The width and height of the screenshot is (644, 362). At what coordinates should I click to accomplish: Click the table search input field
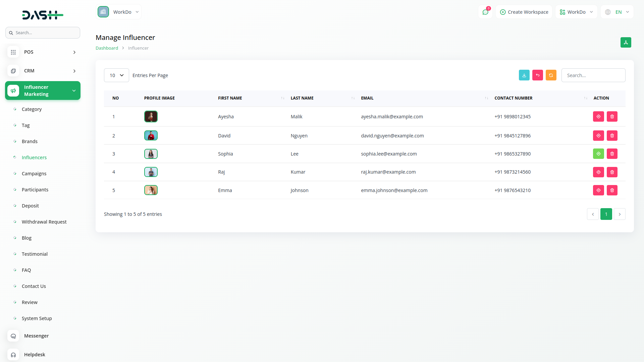[593, 75]
